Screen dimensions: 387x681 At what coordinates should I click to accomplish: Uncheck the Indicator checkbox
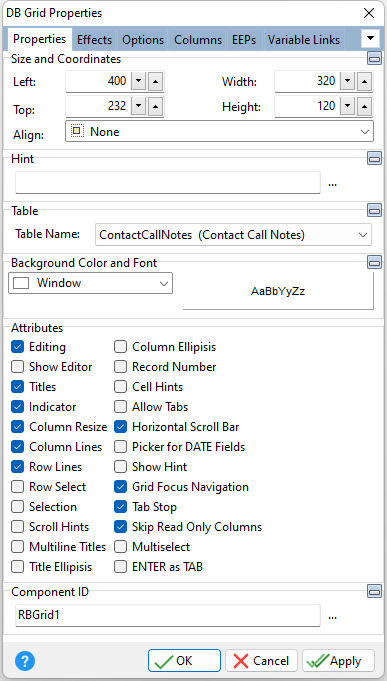pos(17,407)
